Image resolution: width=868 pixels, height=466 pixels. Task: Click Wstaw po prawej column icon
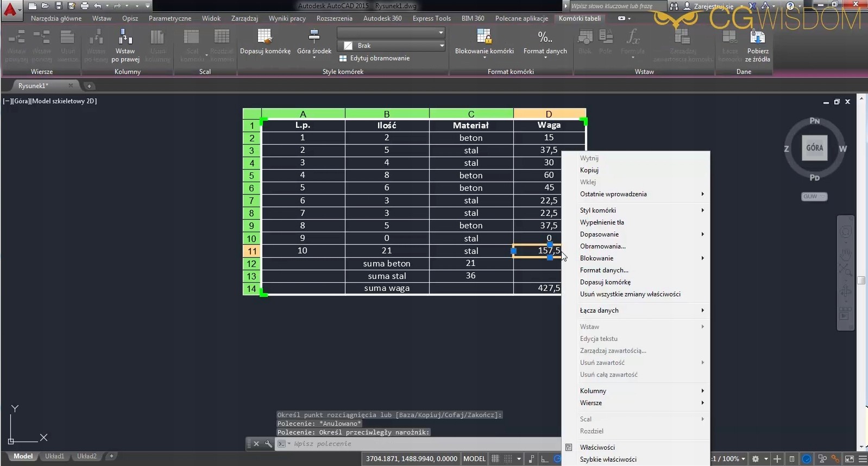point(125,38)
